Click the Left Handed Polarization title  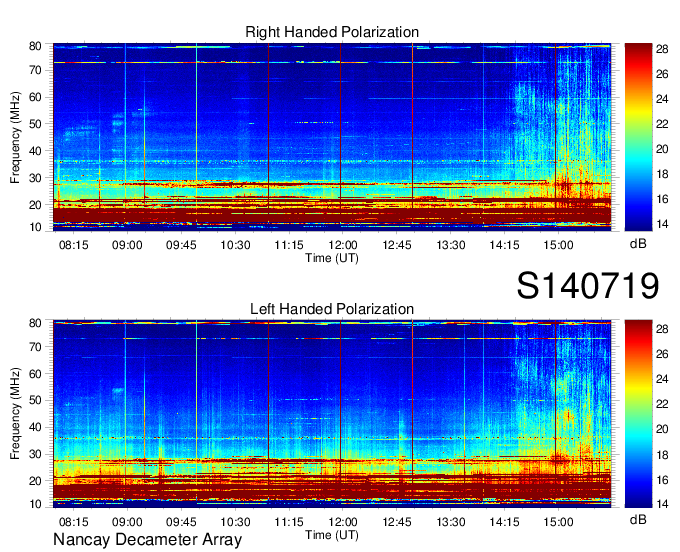(x=332, y=309)
